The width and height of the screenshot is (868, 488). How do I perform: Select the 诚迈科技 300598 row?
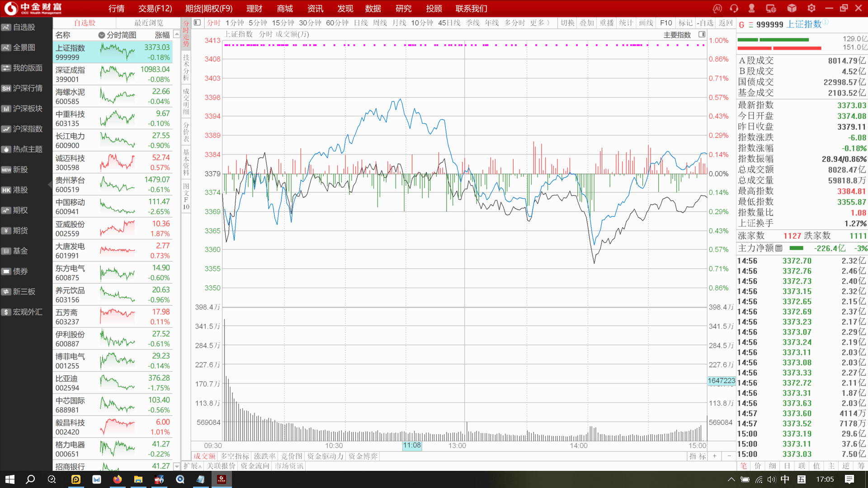pyautogui.click(x=113, y=162)
